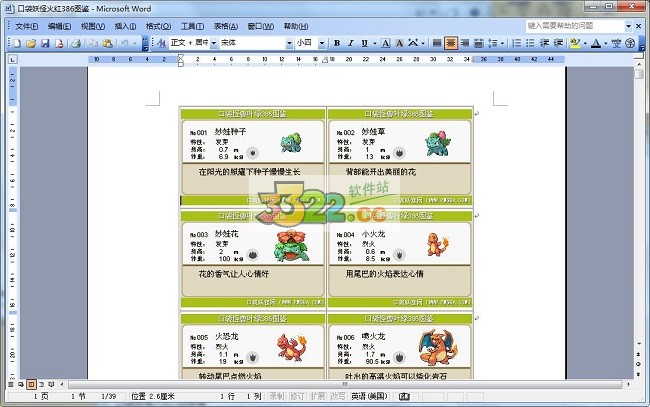650x407 pixels.
Task: Open the 工具(T) menu
Action: pyautogui.click(x=192, y=26)
